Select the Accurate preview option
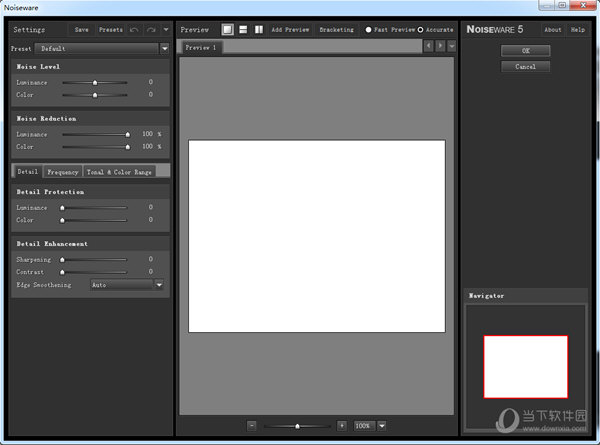Viewport: 600px width, 445px height. point(420,30)
